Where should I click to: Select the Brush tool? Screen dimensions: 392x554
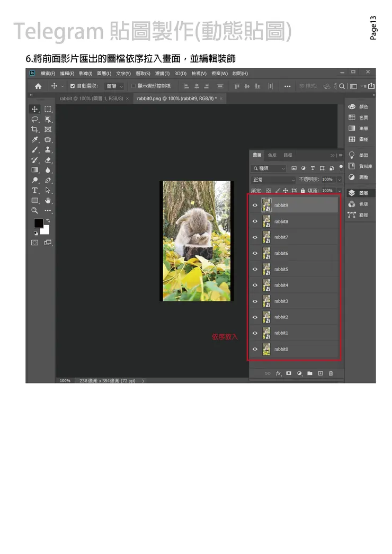tap(34, 150)
